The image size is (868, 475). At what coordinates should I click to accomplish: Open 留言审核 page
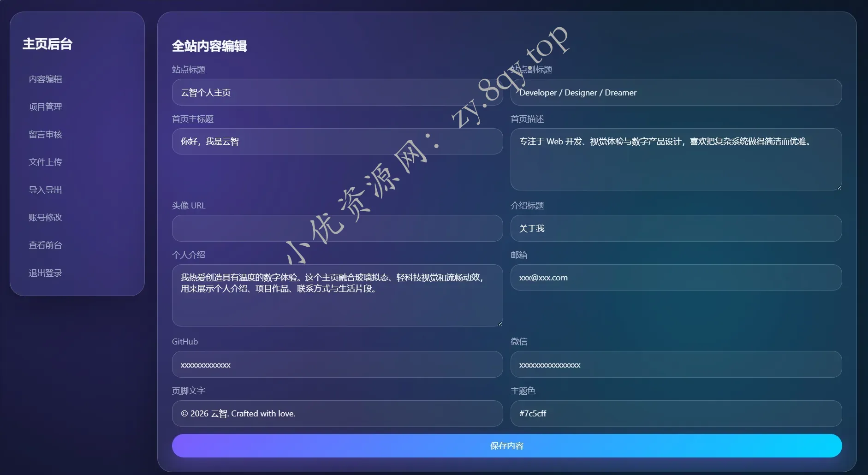pyautogui.click(x=45, y=135)
